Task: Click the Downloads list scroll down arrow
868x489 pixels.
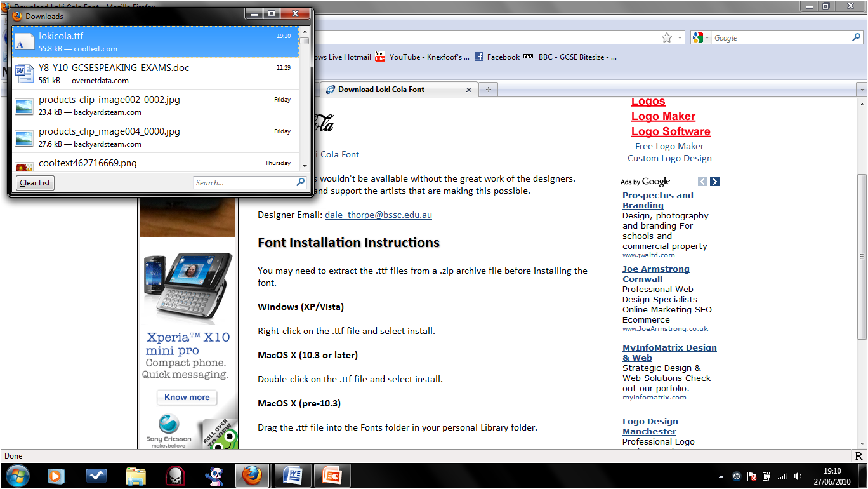Action: [x=305, y=166]
